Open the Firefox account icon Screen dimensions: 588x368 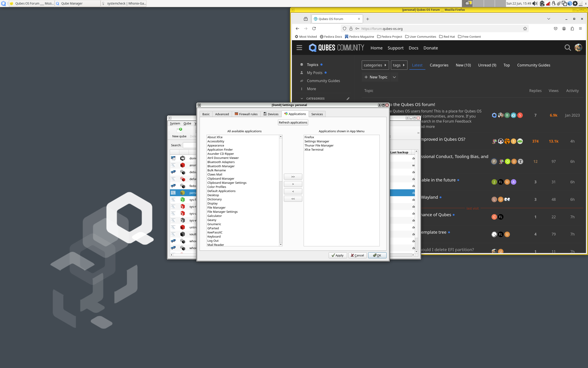tap(564, 29)
